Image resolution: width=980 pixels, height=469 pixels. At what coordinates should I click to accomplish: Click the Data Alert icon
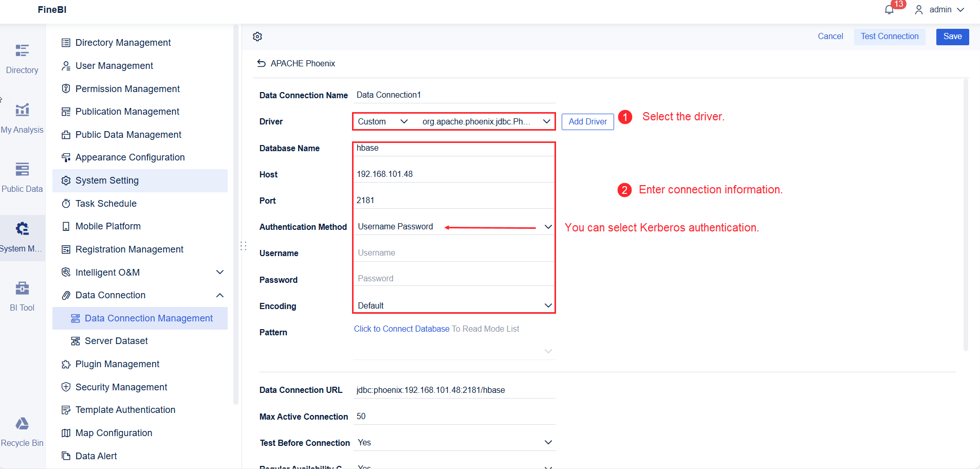pos(66,456)
